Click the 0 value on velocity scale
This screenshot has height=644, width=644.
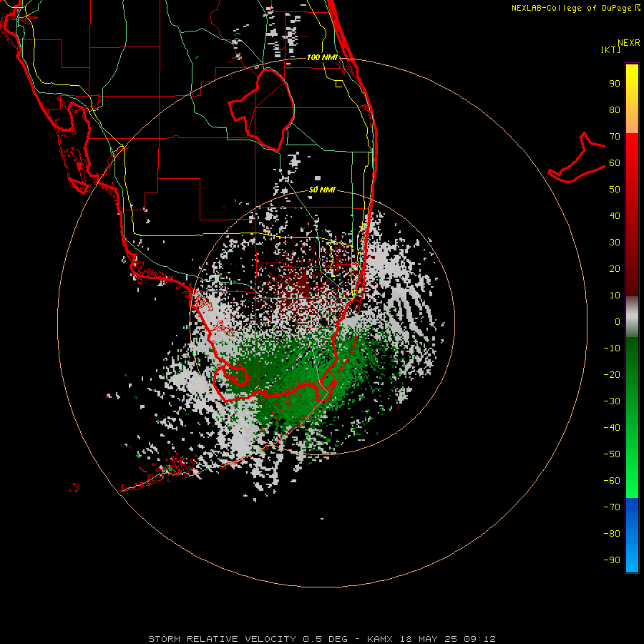618,321
